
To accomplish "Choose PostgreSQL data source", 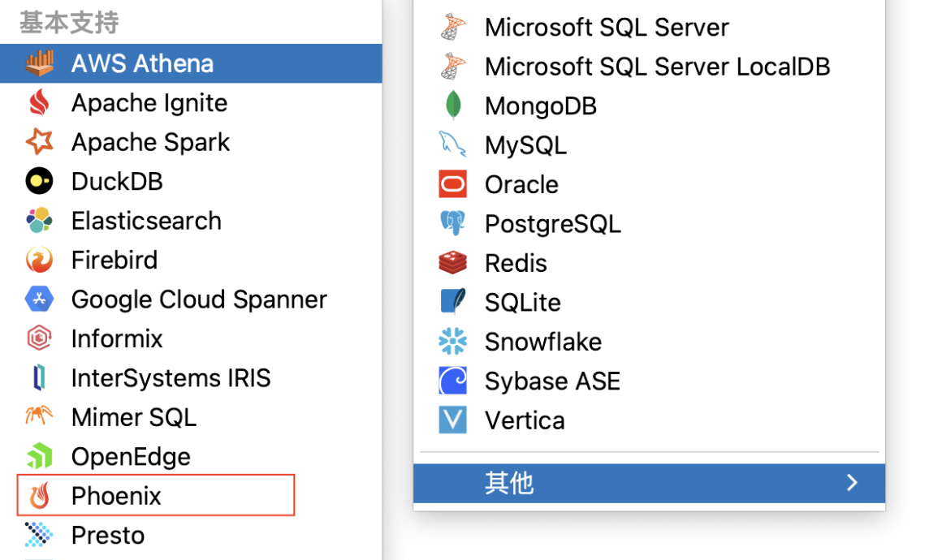I will pos(649,223).
